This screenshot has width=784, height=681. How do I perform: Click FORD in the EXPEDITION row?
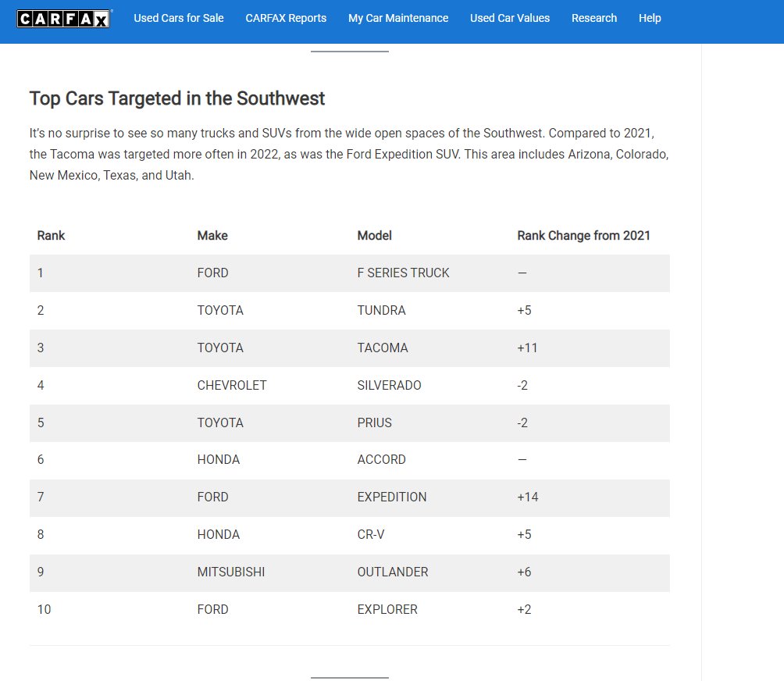point(212,497)
